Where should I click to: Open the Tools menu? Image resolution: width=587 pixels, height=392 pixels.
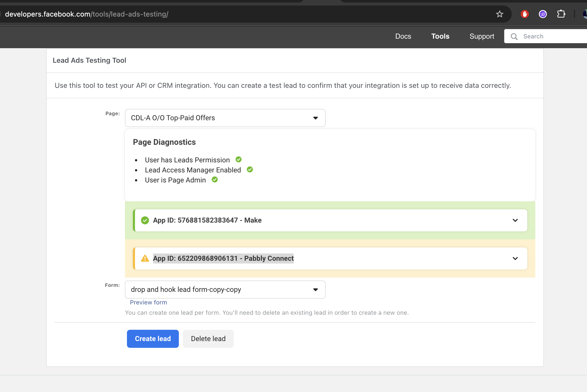pos(440,36)
